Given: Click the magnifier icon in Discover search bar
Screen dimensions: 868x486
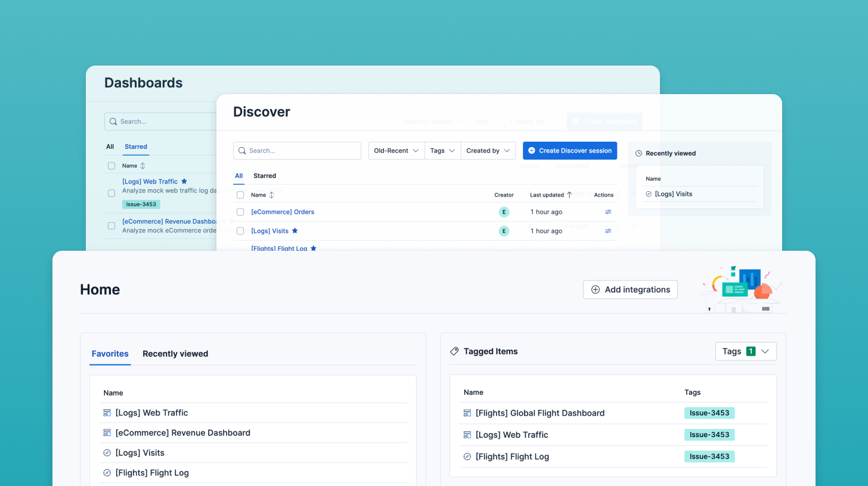Looking at the screenshot, I should 241,150.
